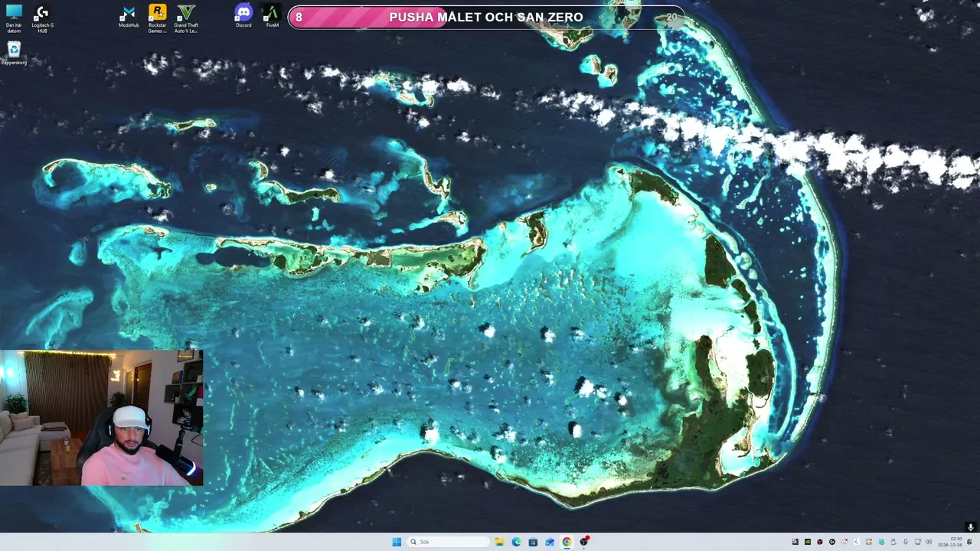The image size is (980, 551).
Task: Open Microsoft Edge from the taskbar
Action: pos(516,542)
